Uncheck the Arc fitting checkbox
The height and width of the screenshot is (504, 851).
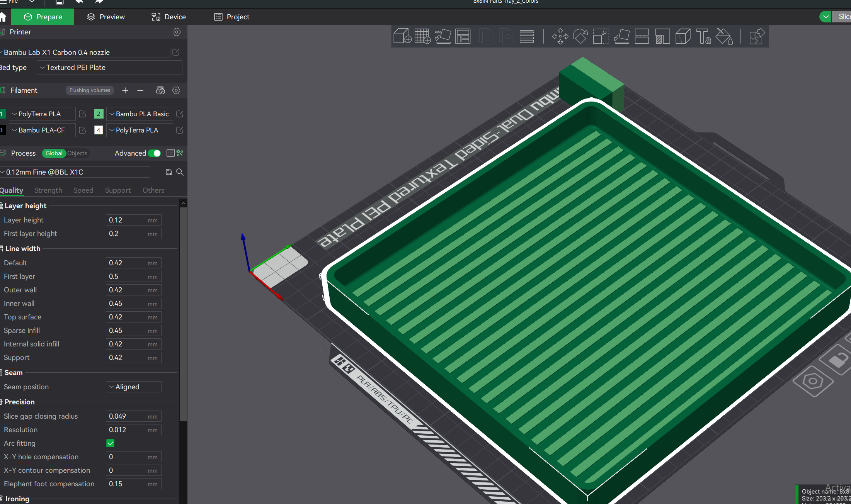click(111, 443)
